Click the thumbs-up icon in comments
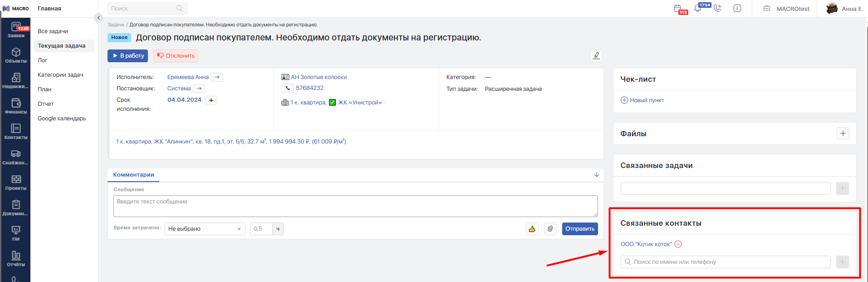 [x=532, y=229]
